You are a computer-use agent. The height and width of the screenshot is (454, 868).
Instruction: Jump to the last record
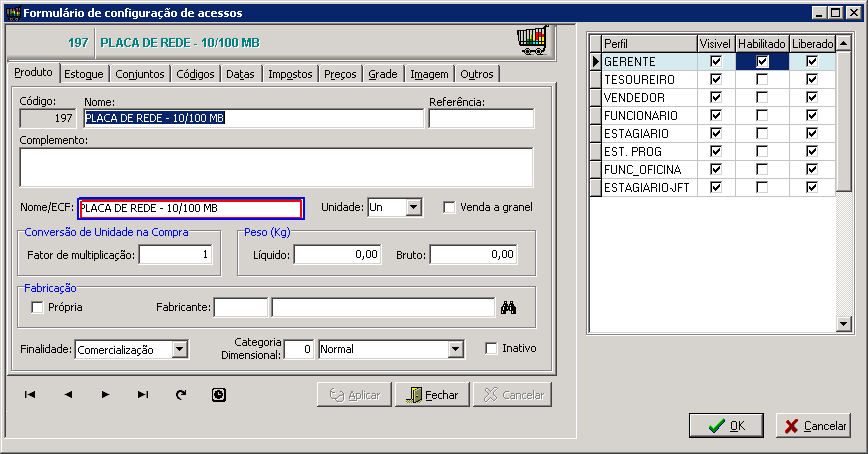pyautogui.click(x=142, y=395)
